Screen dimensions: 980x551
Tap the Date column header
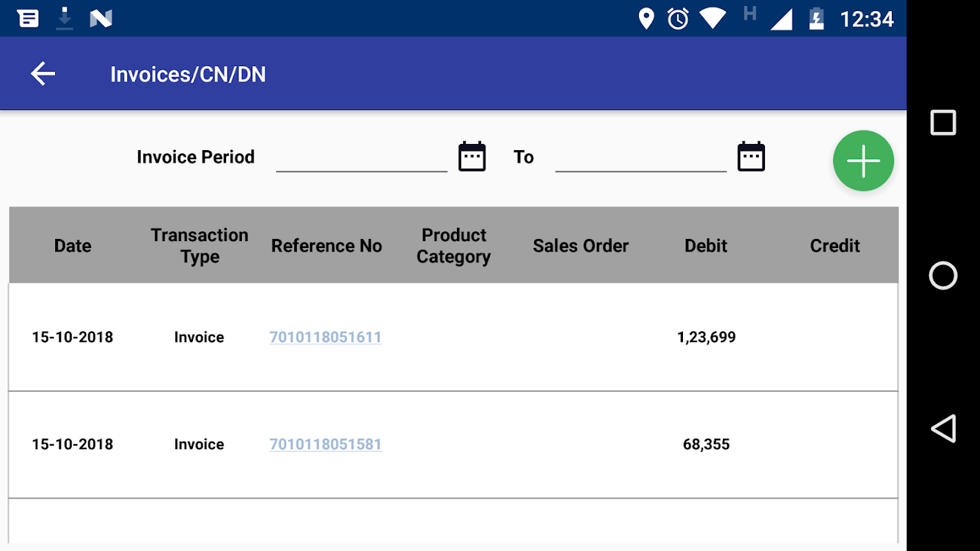pyautogui.click(x=72, y=246)
